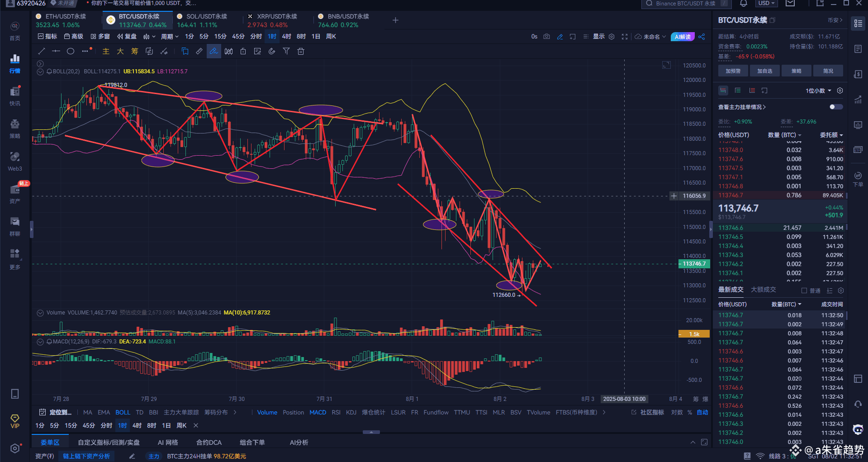Open the 委托额 column dropdown

click(831, 135)
